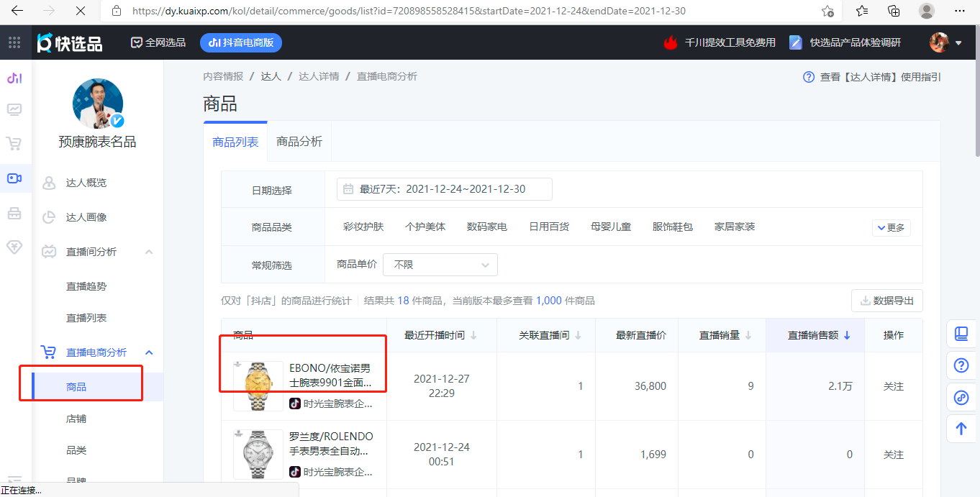The width and height of the screenshot is (980, 497).
Task: Add this page to favorites
Action: 828,12
